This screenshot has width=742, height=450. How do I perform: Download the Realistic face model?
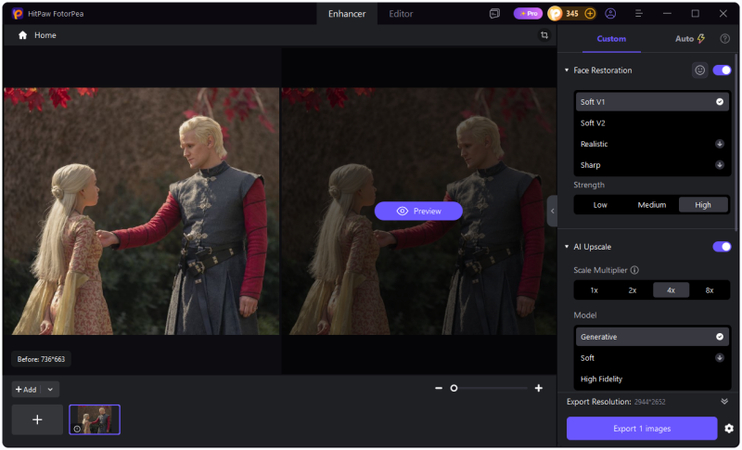point(719,144)
